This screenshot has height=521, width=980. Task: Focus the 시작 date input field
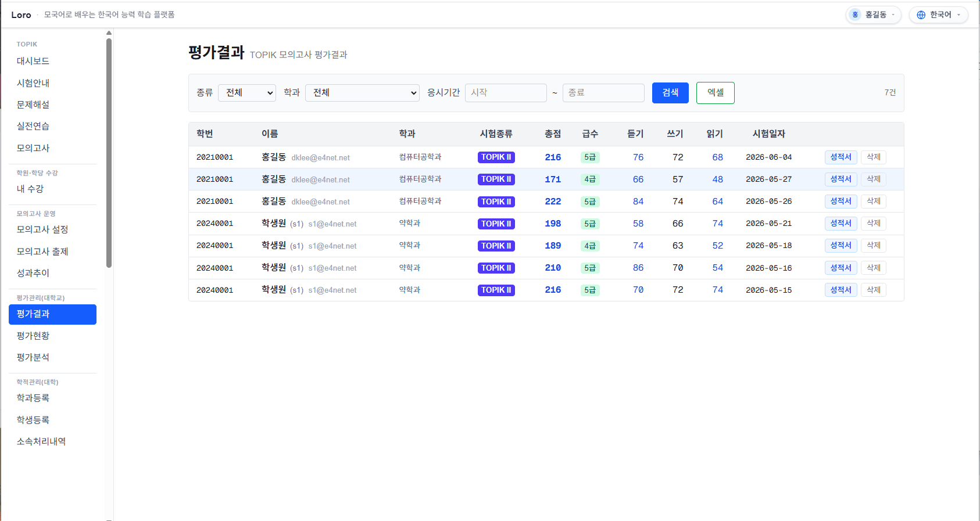[x=506, y=93]
